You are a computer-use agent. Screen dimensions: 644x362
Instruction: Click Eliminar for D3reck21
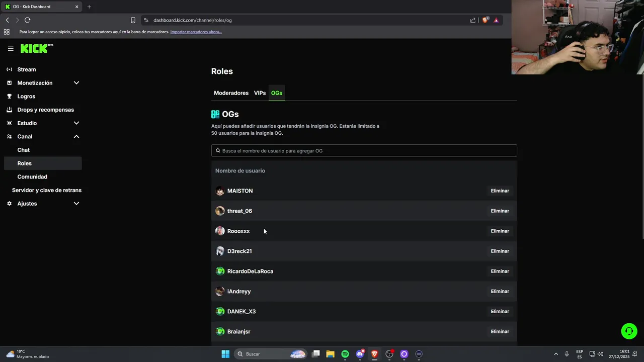coord(500,251)
